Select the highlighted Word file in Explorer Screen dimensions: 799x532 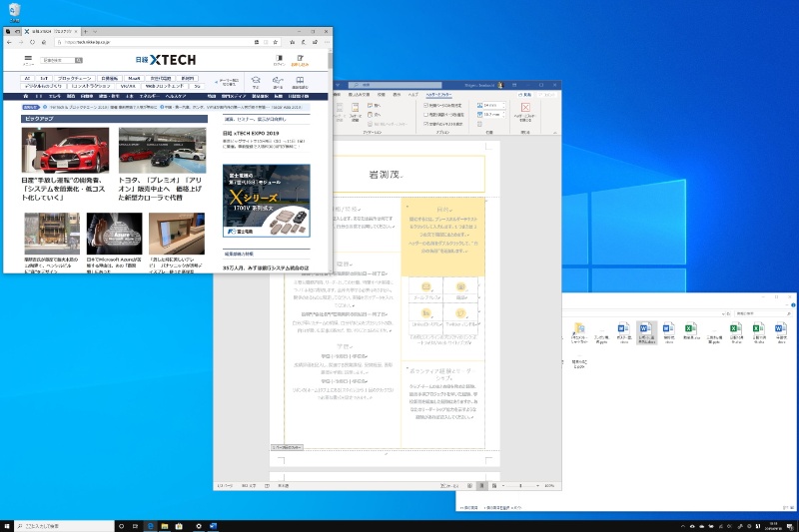pyautogui.click(x=646, y=333)
